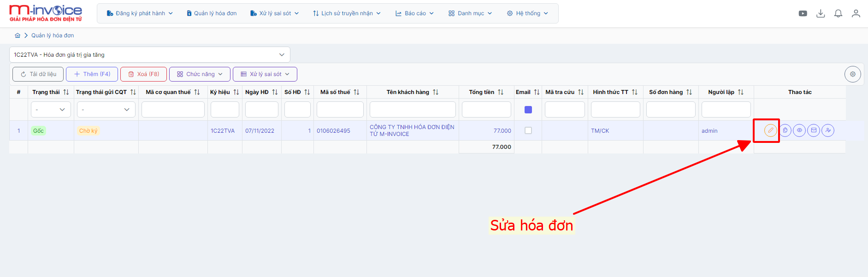Click the download icon in header
Viewport: 868px width, 277px height.
pos(821,13)
